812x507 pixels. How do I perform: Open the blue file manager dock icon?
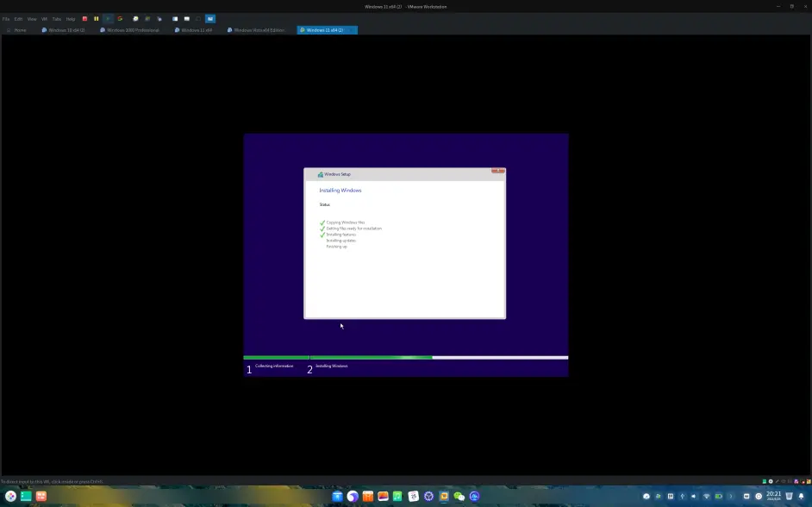pyautogui.click(x=338, y=496)
